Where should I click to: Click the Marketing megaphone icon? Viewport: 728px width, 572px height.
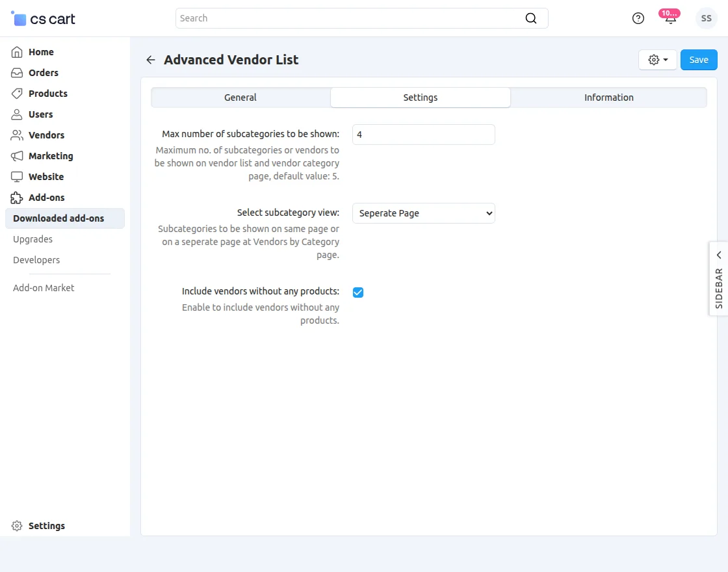point(16,156)
